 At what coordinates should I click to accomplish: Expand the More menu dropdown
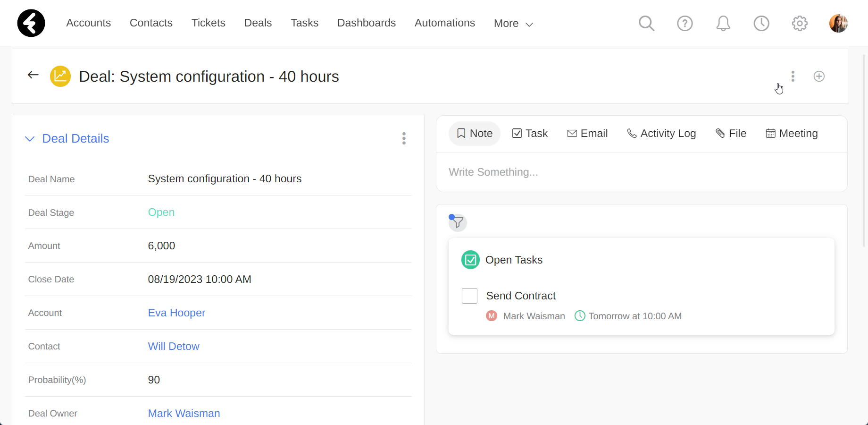tap(513, 24)
